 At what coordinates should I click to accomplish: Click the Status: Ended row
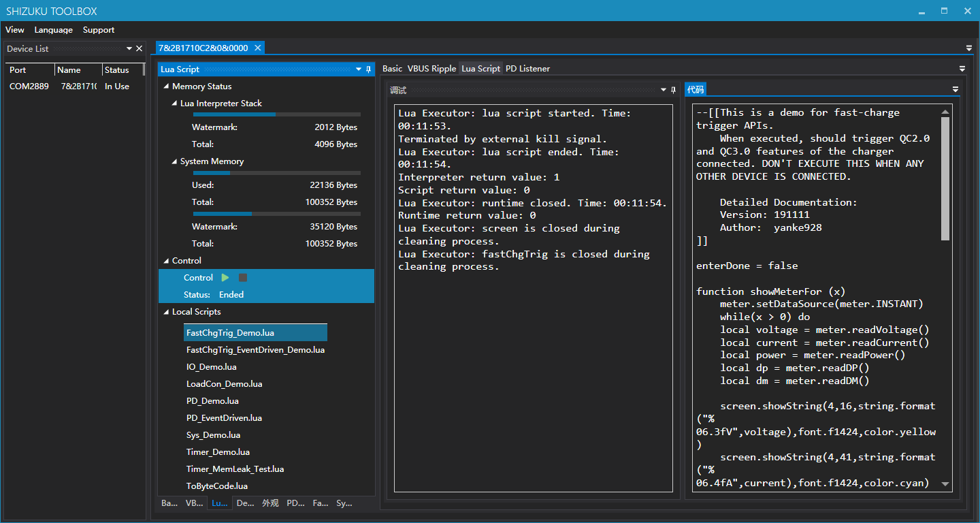(x=266, y=295)
